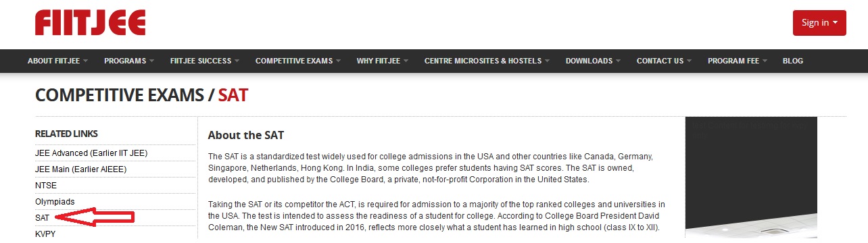The image size is (868, 243).
Task: Click CONTACT US in the navbar
Action: 664,61
